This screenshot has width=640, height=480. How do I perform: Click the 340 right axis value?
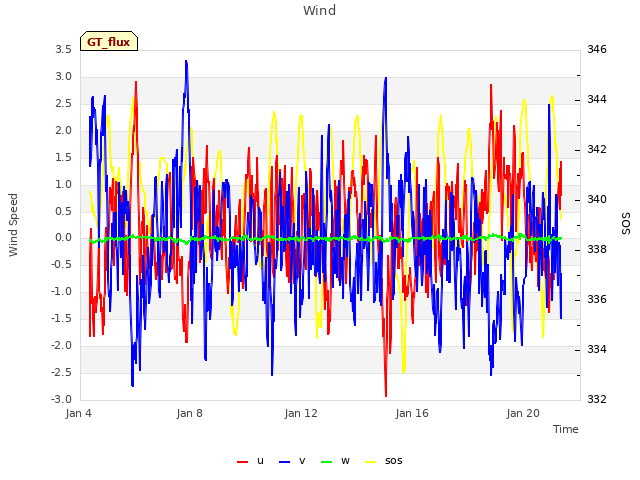pos(597,200)
